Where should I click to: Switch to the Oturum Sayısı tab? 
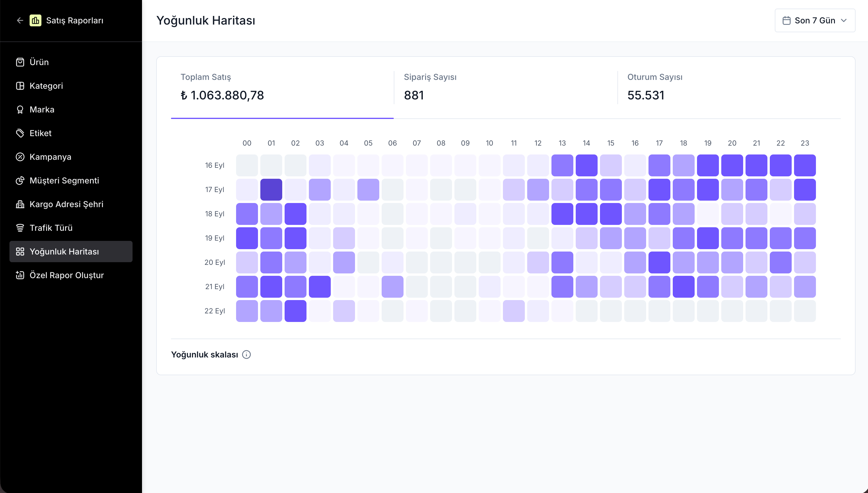pyautogui.click(x=729, y=88)
